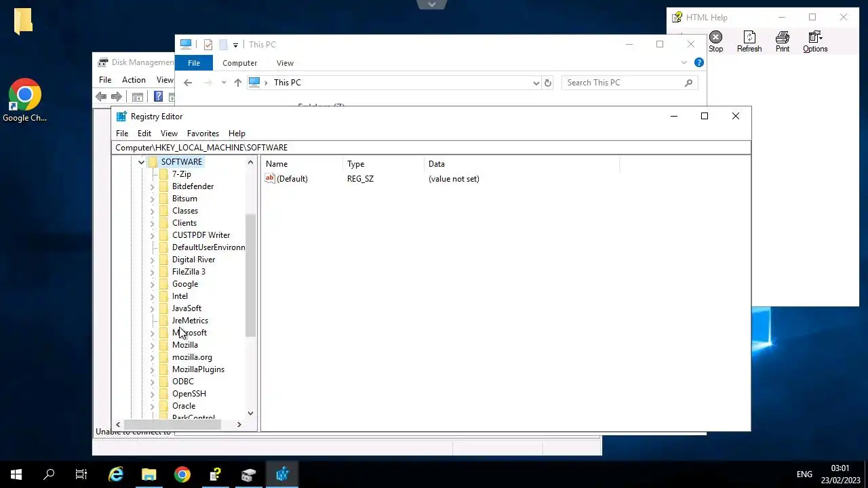Click Options in HTML Help toolbar

[815, 41]
